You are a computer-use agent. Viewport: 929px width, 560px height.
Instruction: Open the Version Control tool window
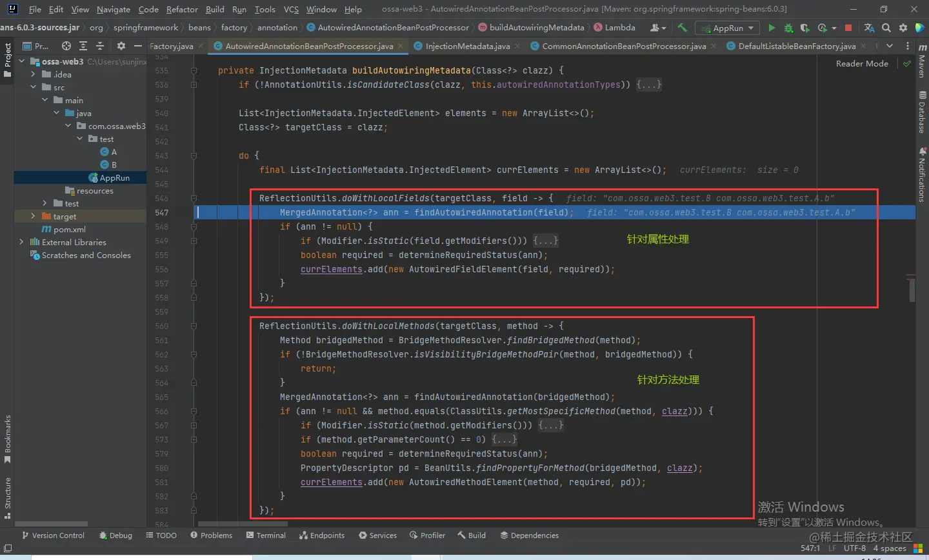tap(53, 535)
